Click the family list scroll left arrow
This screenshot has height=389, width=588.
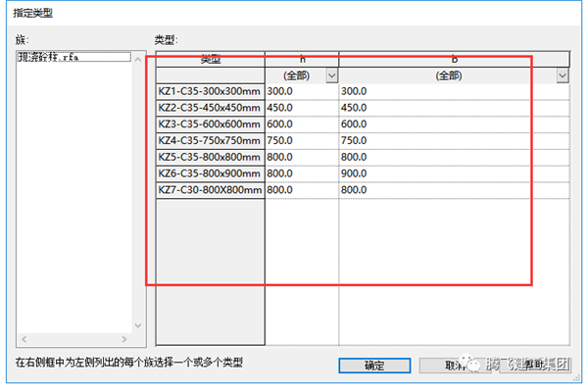point(24,339)
